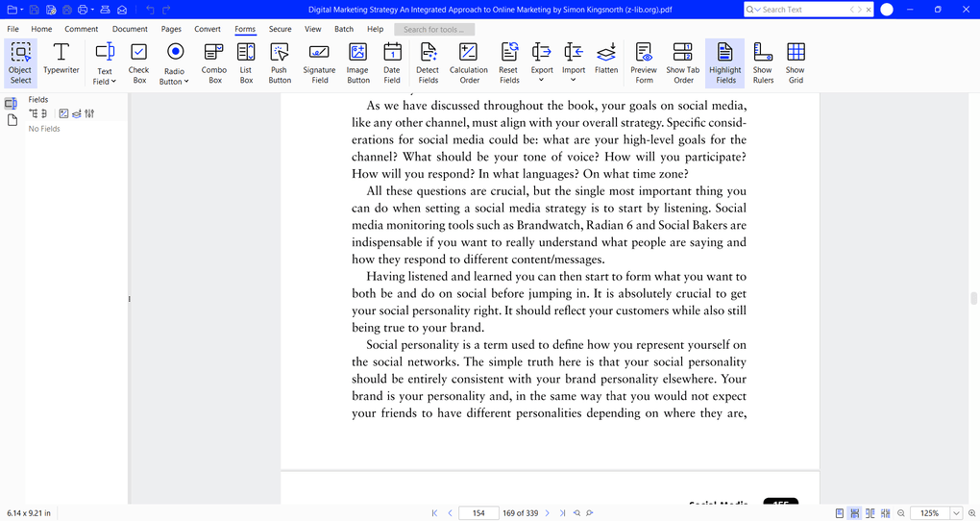Open Preview Form

coord(644,63)
